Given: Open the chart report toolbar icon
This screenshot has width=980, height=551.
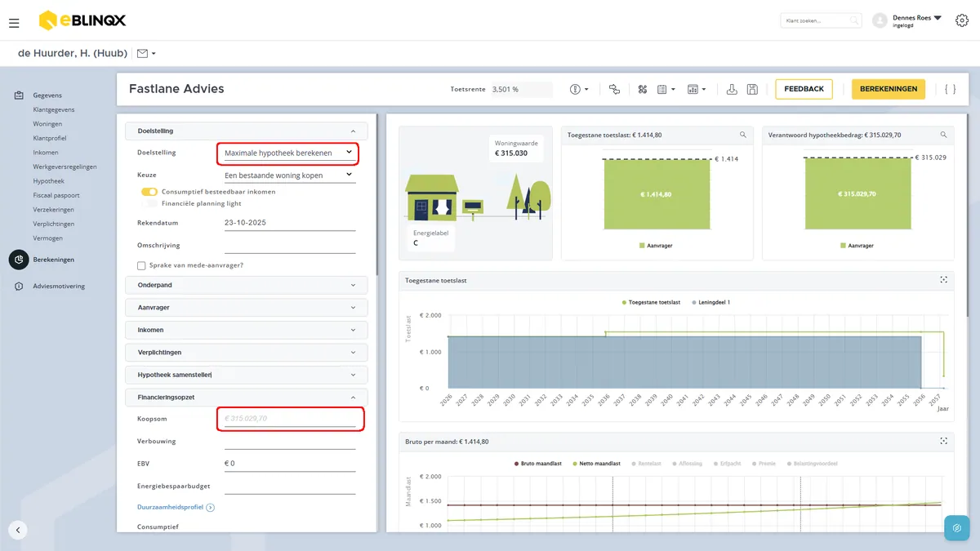Looking at the screenshot, I should click(x=696, y=89).
